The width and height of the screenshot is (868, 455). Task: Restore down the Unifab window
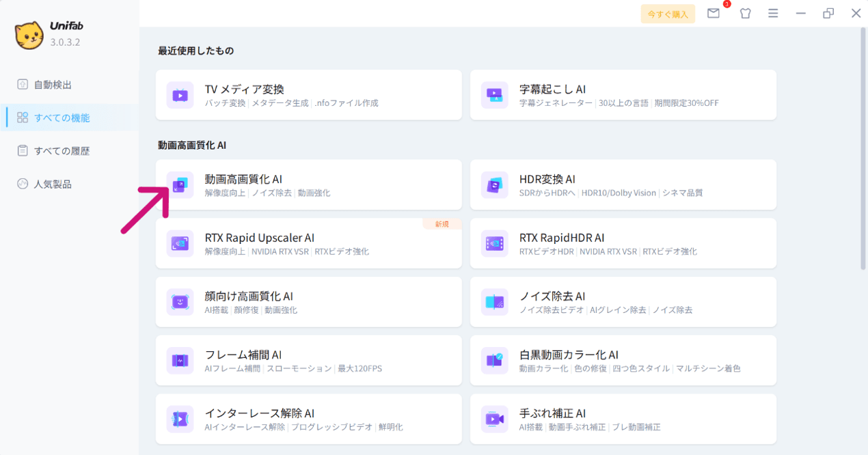pyautogui.click(x=828, y=14)
